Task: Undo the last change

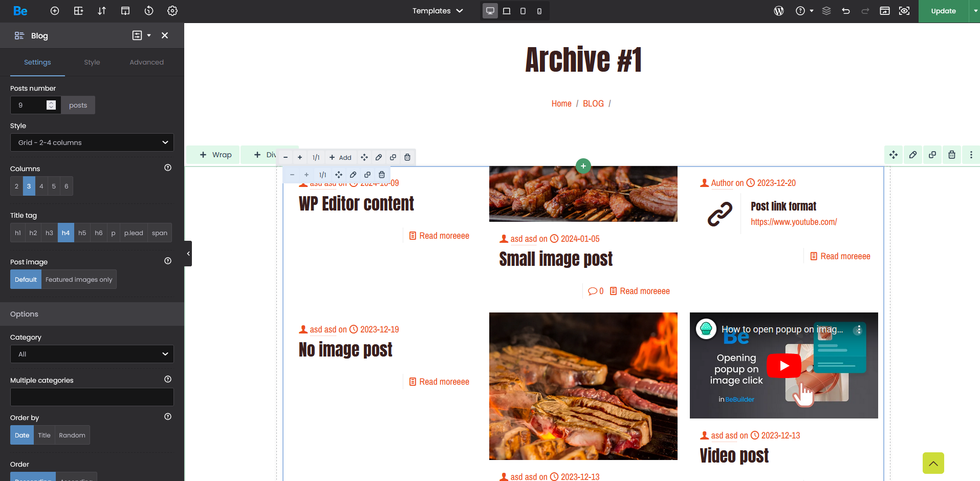Action: point(846,11)
